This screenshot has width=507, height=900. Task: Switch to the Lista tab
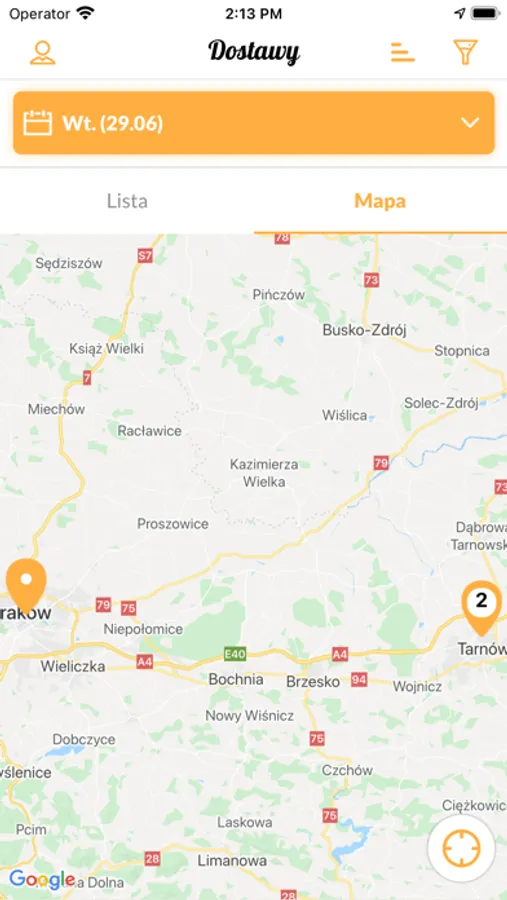[x=127, y=201]
